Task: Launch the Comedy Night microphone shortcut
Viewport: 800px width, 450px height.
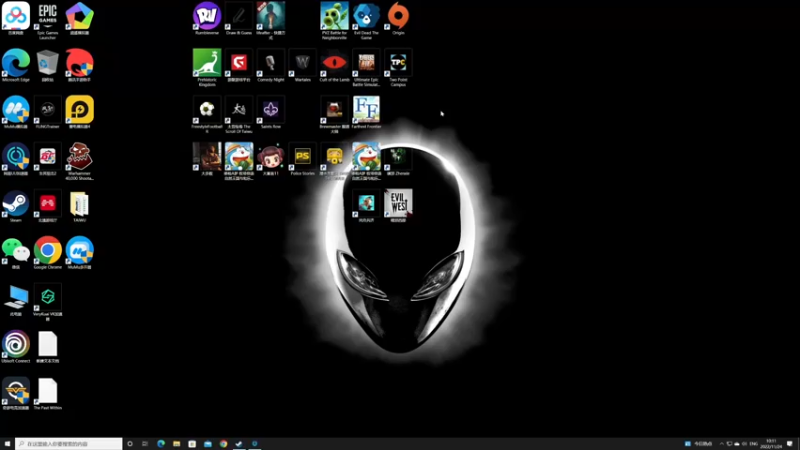Action: (x=271, y=66)
